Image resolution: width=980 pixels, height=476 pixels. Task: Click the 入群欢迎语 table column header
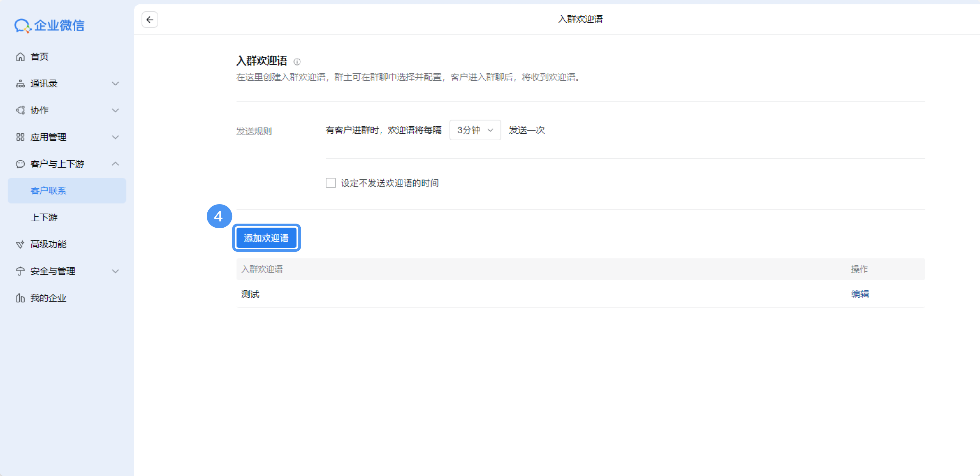click(x=262, y=269)
